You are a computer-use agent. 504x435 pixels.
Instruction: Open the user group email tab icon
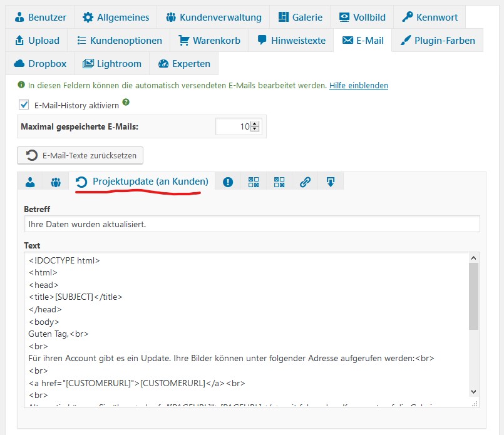[x=56, y=182]
